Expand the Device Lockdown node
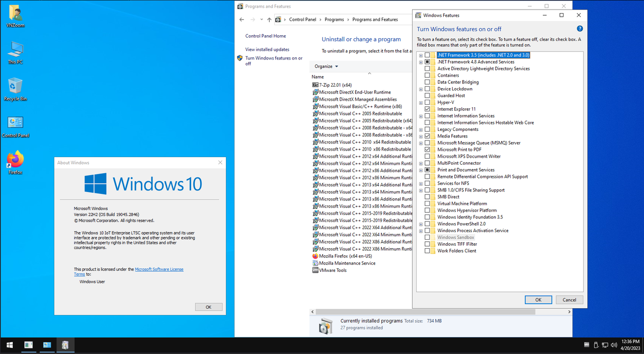 [421, 89]
